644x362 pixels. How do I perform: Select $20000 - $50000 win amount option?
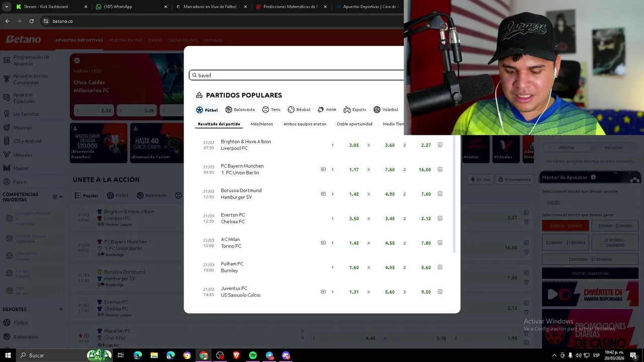(565, 226)
